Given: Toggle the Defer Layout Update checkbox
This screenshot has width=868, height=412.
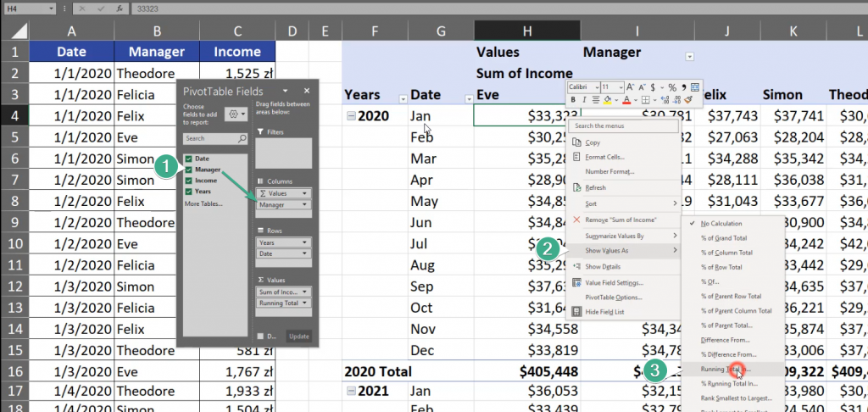Looking at the screenshot, I should (260, 336).
